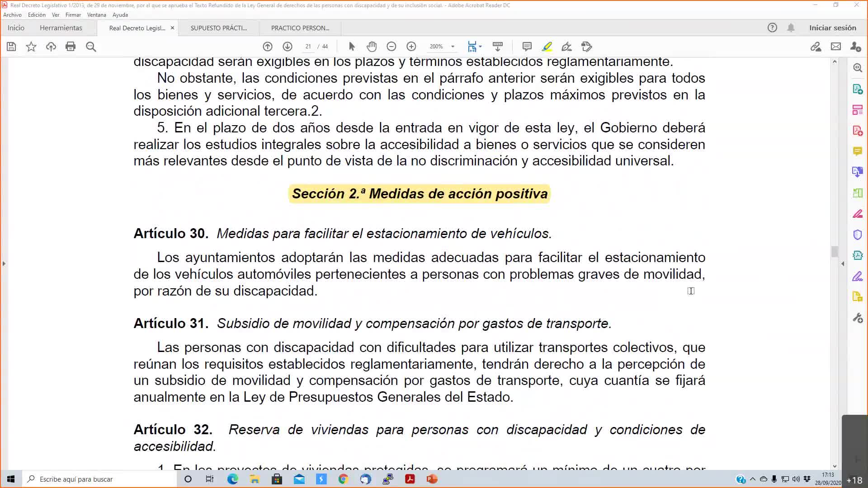The image size is (868, 488).
Task: Zoom out with minus button
Action: (x=392, y=47)
